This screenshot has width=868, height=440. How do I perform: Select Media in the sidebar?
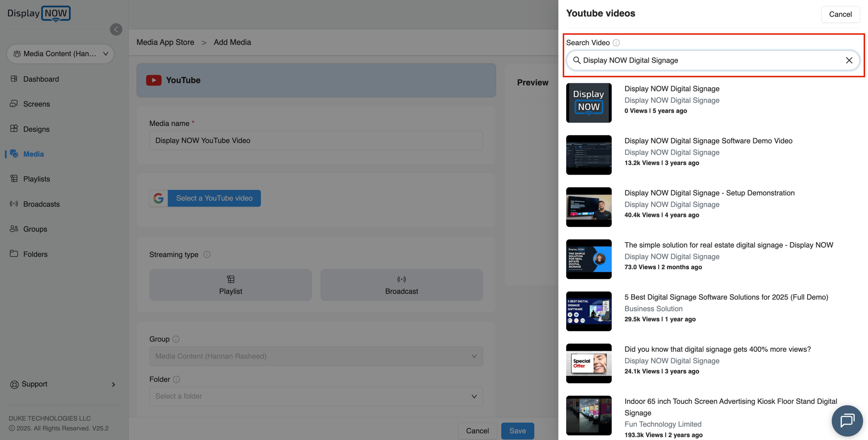pyautogui.click(x=33, y=154)
